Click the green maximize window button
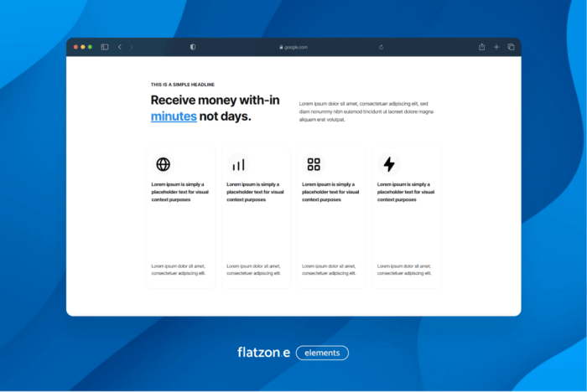587x392 pixels. [90, 47]
